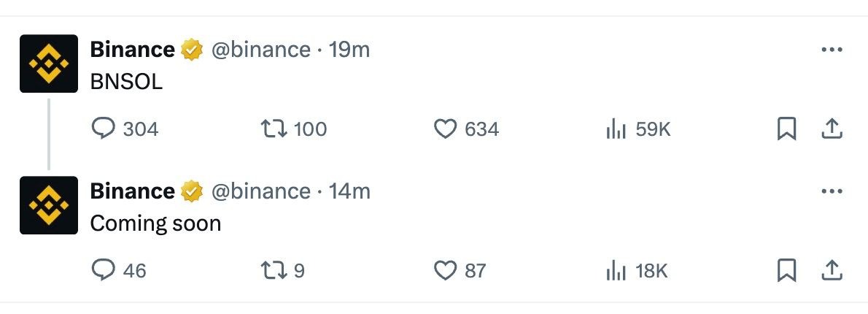Open the 19m timestamp link
This screenshot has width=868, height=314.
[x=349, y=50]
